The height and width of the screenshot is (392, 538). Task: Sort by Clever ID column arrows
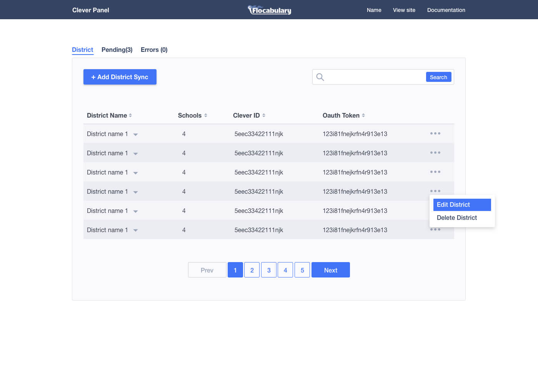click(264, 115)
